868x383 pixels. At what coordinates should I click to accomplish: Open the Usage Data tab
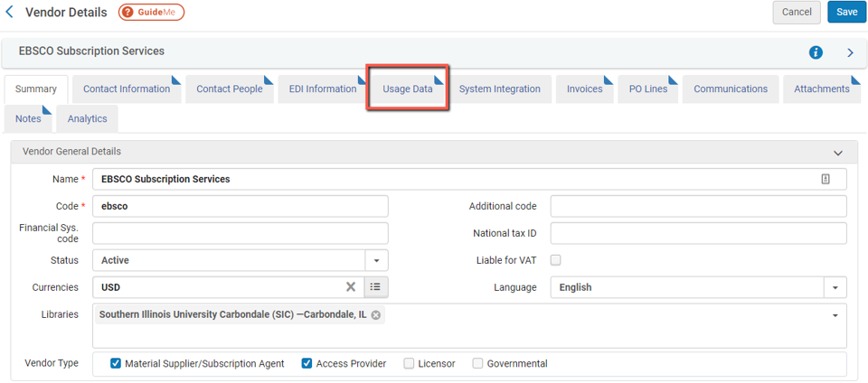click(408, 89)
